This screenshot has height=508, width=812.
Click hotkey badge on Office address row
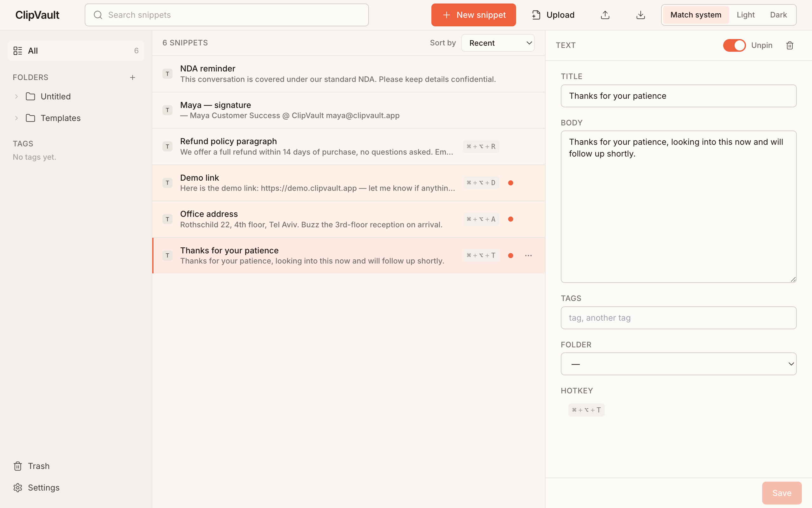point(481,219)
